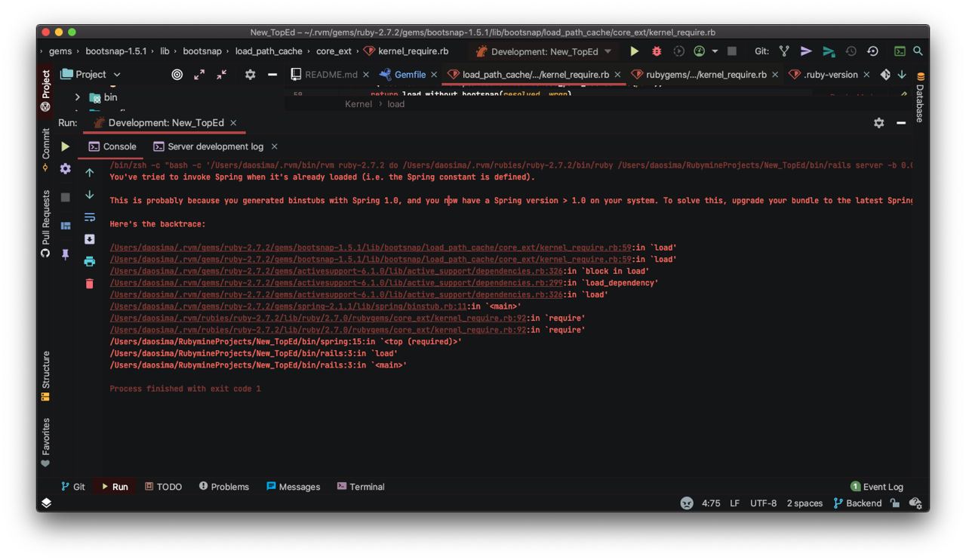Expand the bin folder in project tree
Viewport: 966px width, 560px height.
[77, 97]
